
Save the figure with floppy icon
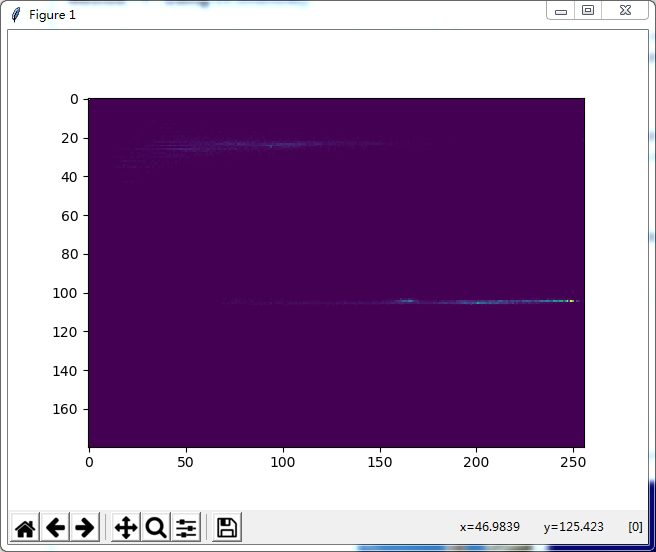[227, 527]
